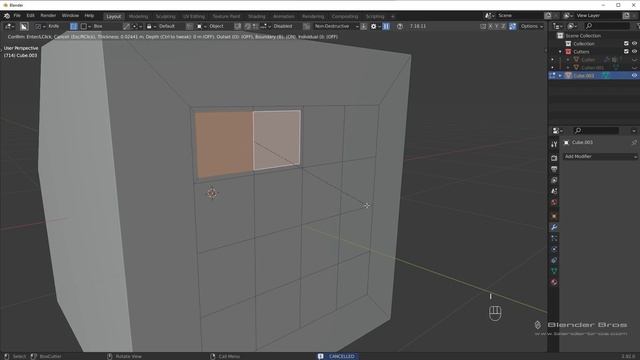Open the view layer browse icon
The image size is (640, 360).
pyautogui.click(x=568, y=16)
